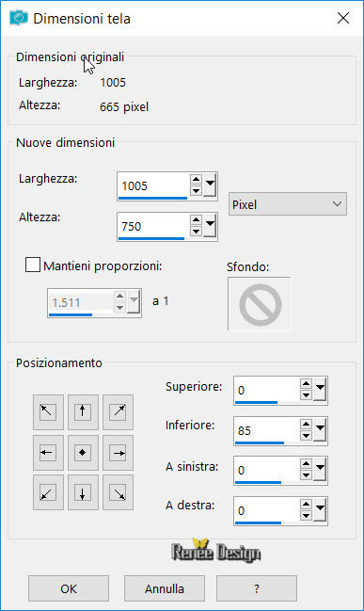Viewport: 364px width, 611px height.
Task: Select middle-right placement arrow
Action: 118,453
